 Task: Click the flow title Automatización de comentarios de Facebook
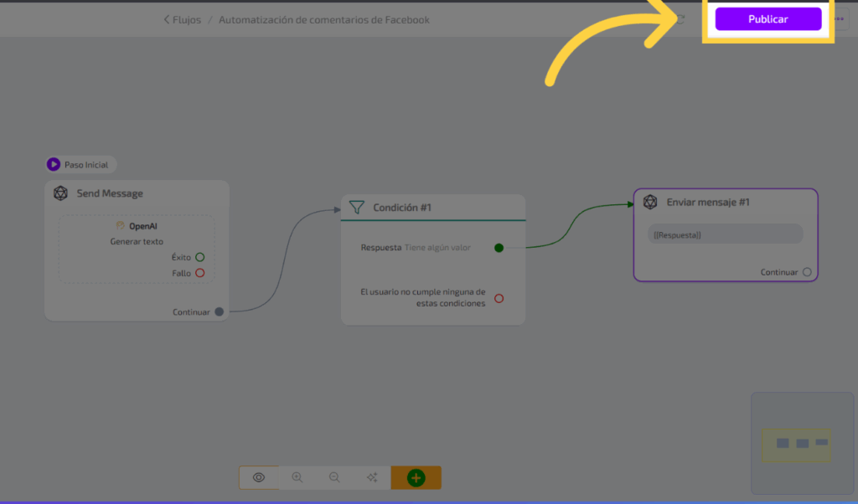(x=324, y=19)
